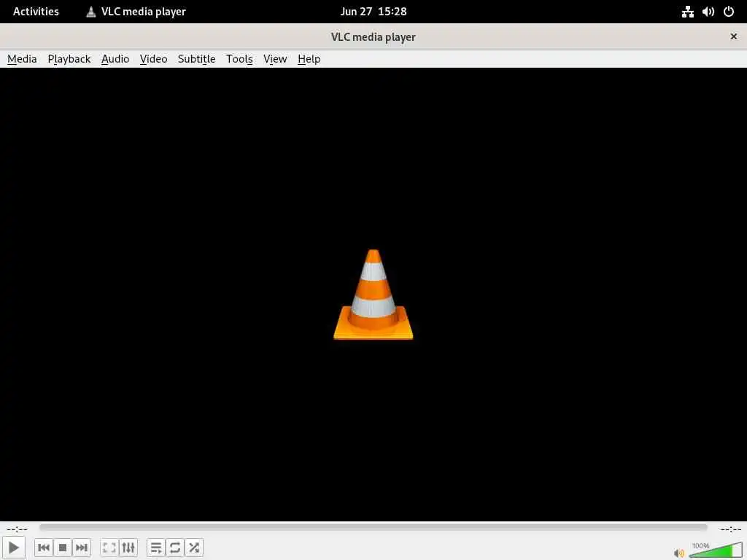Open the Media menu
747x560 pixels.
22,59
